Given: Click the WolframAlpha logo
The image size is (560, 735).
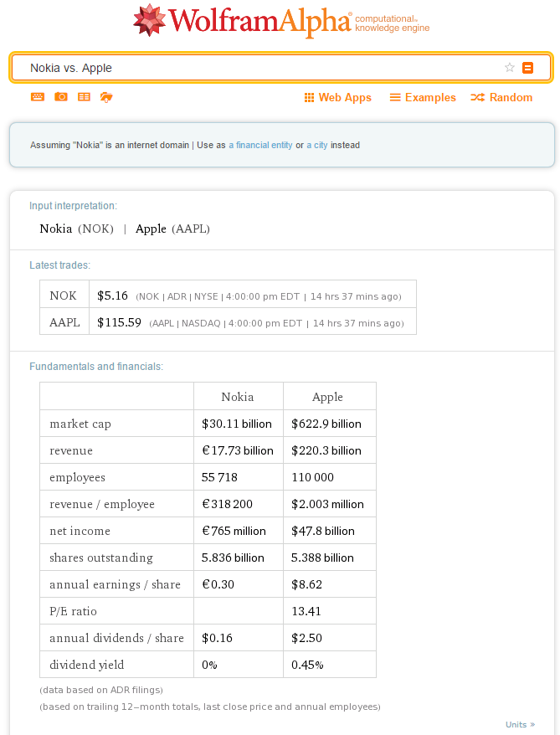Looking at the screenshot, I should [281, 21].
